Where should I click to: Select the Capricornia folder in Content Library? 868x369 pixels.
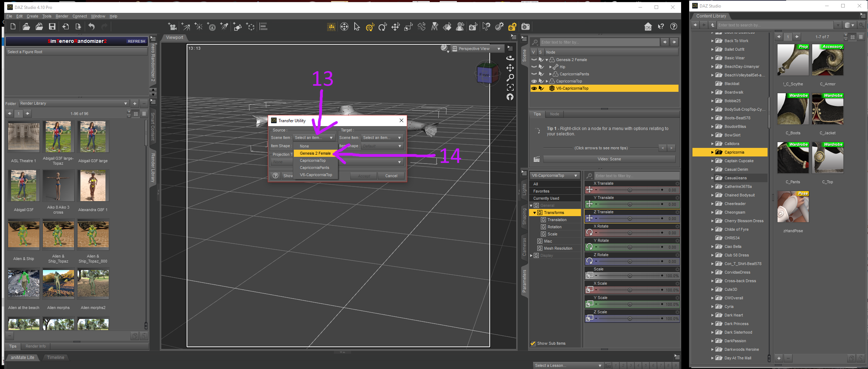tap(730, 152)
